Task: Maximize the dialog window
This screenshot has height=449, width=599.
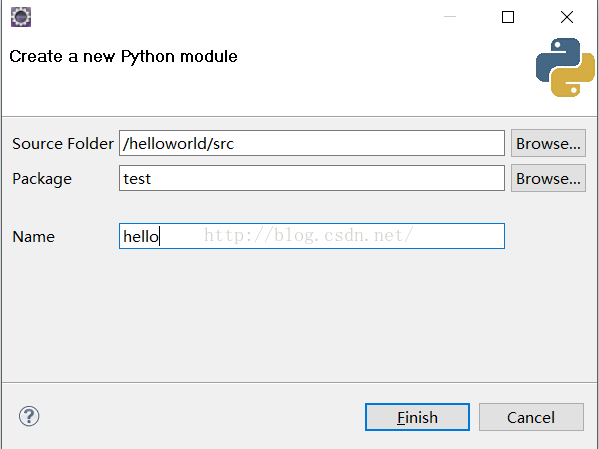Action: [x=508, y=17]
